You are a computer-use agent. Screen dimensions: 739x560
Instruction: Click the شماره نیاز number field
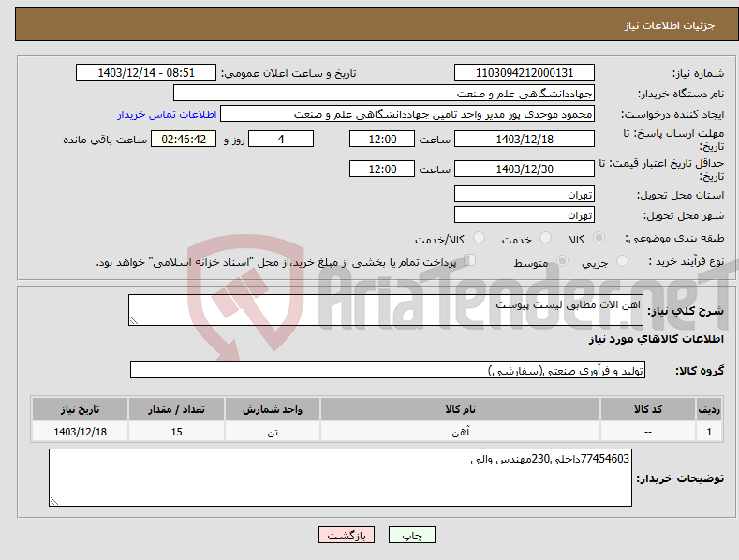[x=525, y=73]
